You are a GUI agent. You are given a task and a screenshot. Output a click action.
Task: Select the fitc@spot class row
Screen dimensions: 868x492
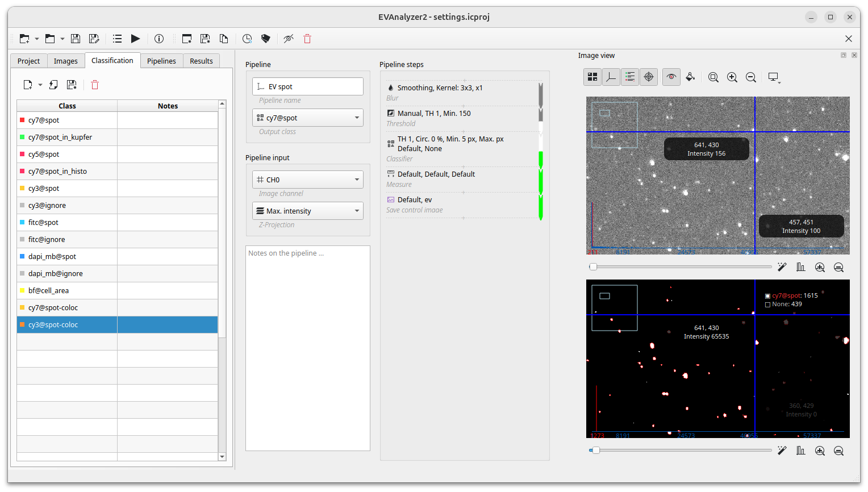click(x=118, y=222)
